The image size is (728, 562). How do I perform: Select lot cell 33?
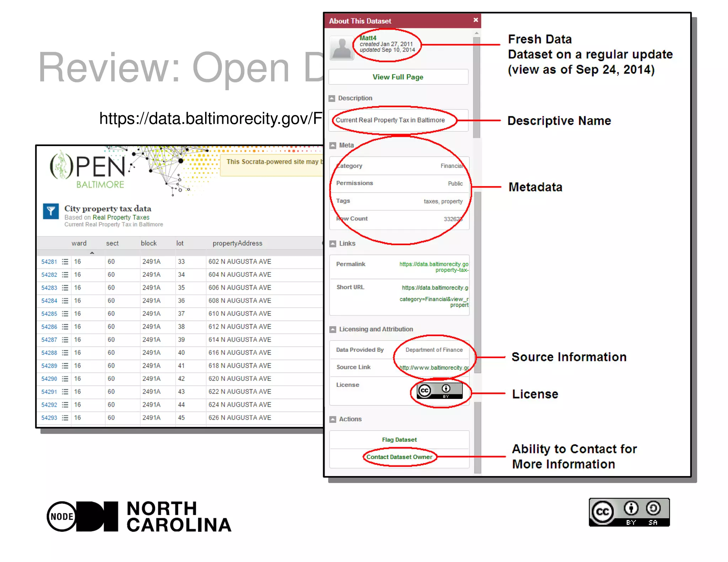pyautogui.click(x=181, y=262)
